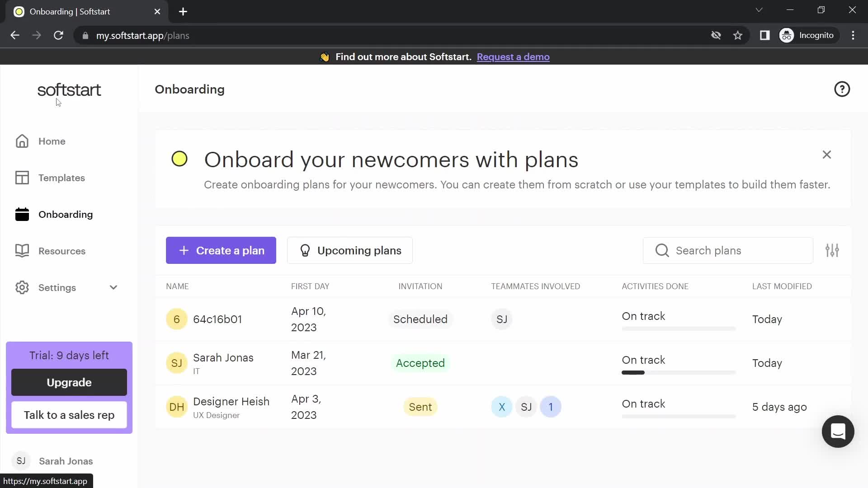868x488 pixels.
Task: Open the chat messenger bubble
Action: click(838, 432)
